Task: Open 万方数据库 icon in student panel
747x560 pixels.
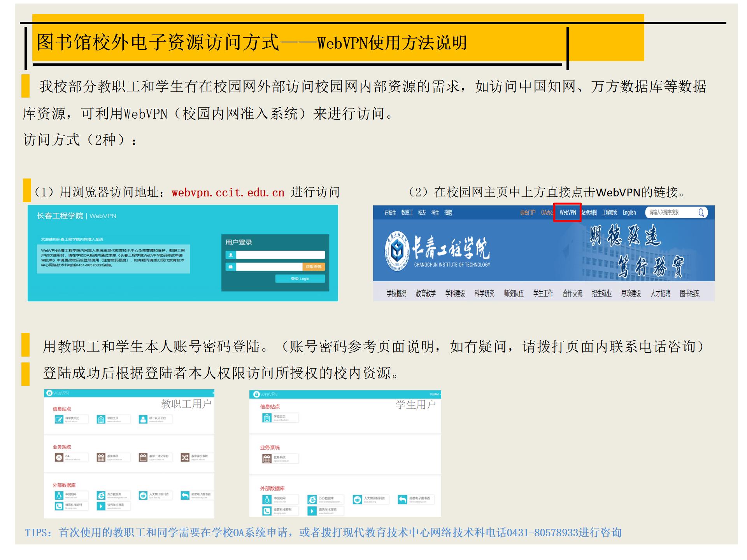Action: [312, 499]
